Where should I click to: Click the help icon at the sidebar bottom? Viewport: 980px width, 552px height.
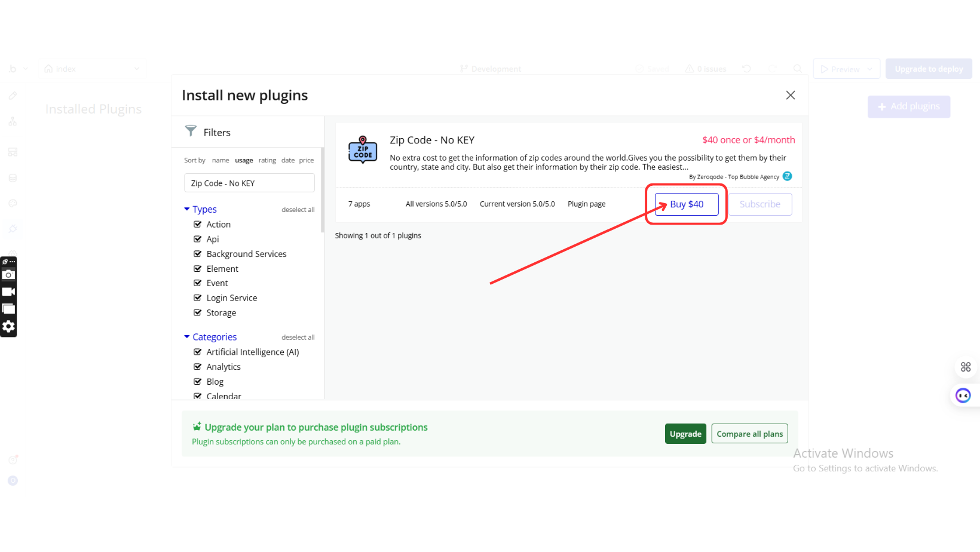pos(13,459)
